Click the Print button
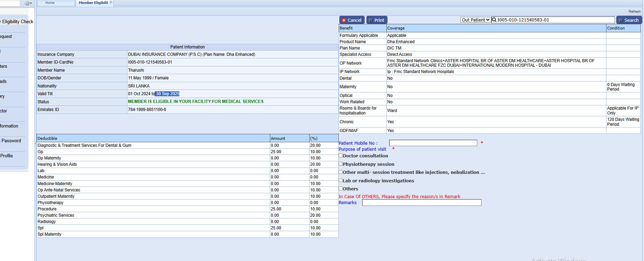The image size is (644, 261). [376, 20]
